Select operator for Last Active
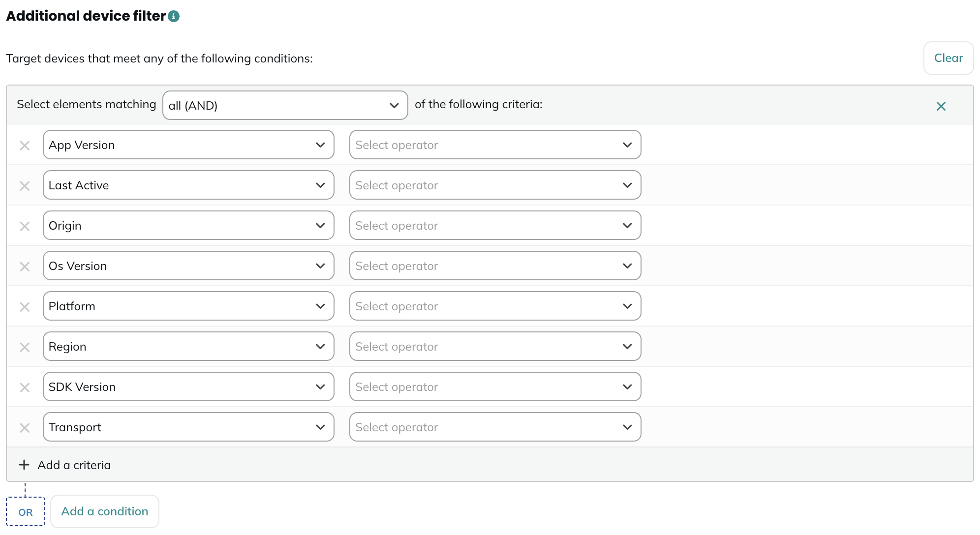The image size is (980, 535). click(495, 185)
